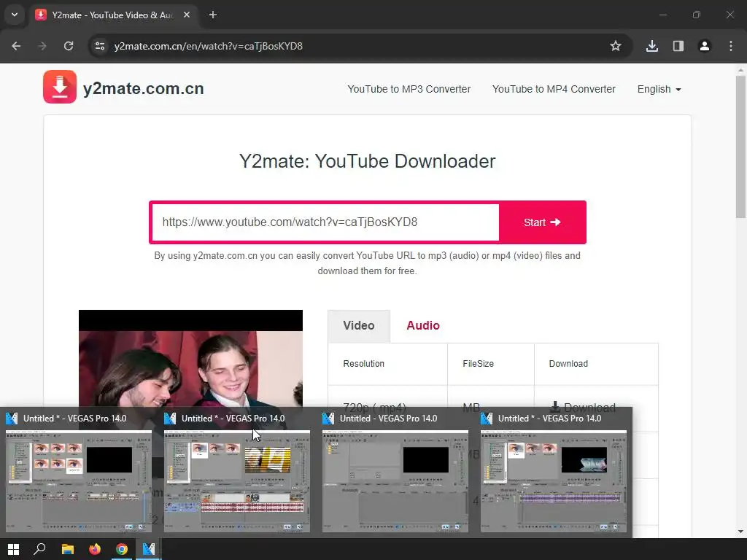Expand the English language dropdown
Image resolution: width=747 pixels, height=560 pixels.
point(659,89)
